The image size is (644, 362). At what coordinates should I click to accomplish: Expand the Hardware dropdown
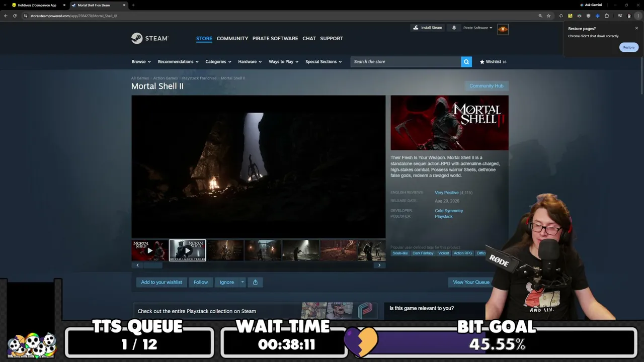(x=250, y=62)
